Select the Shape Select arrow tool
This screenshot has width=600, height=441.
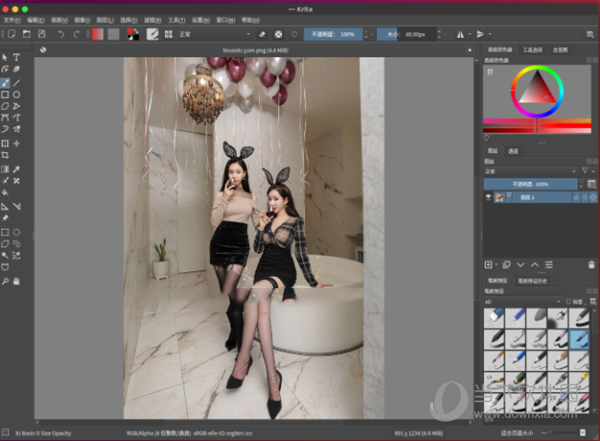point(5,57)
